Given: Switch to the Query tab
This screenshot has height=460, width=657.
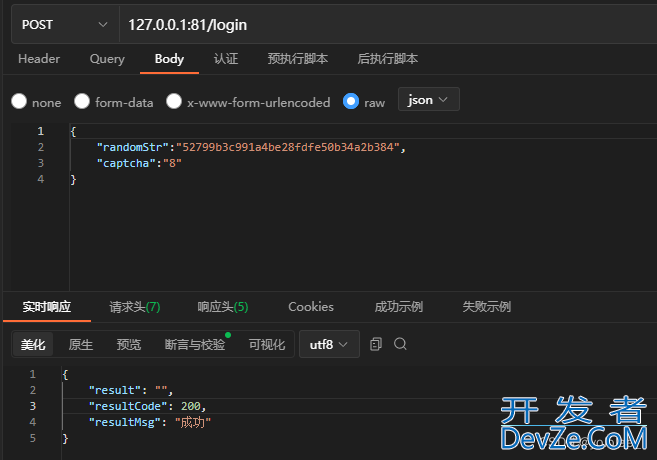Looking at the screenshot, I should [x=107, y=59].
